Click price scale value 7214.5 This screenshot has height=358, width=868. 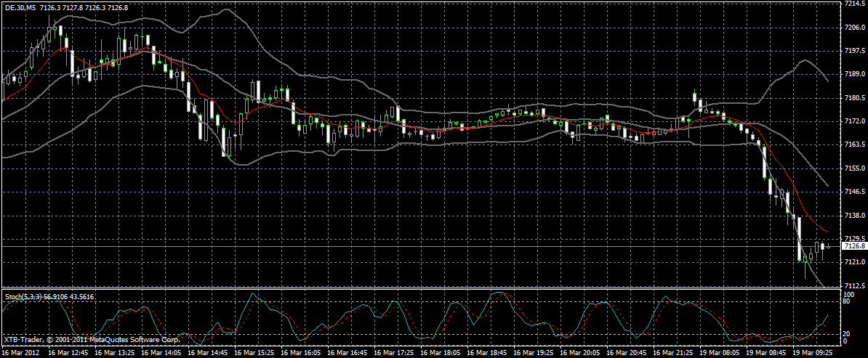(853, 4)
